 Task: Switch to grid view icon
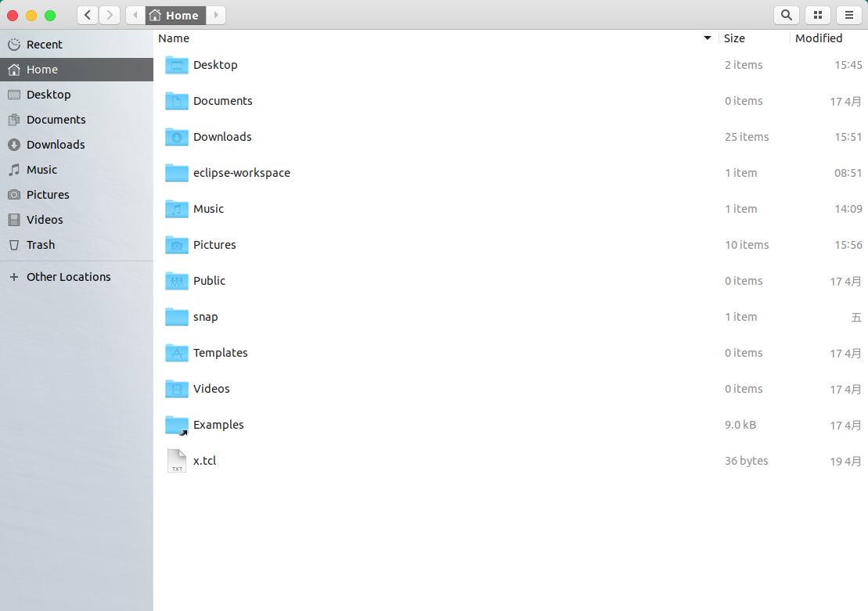pyautogui.click(x=818, y=16)
